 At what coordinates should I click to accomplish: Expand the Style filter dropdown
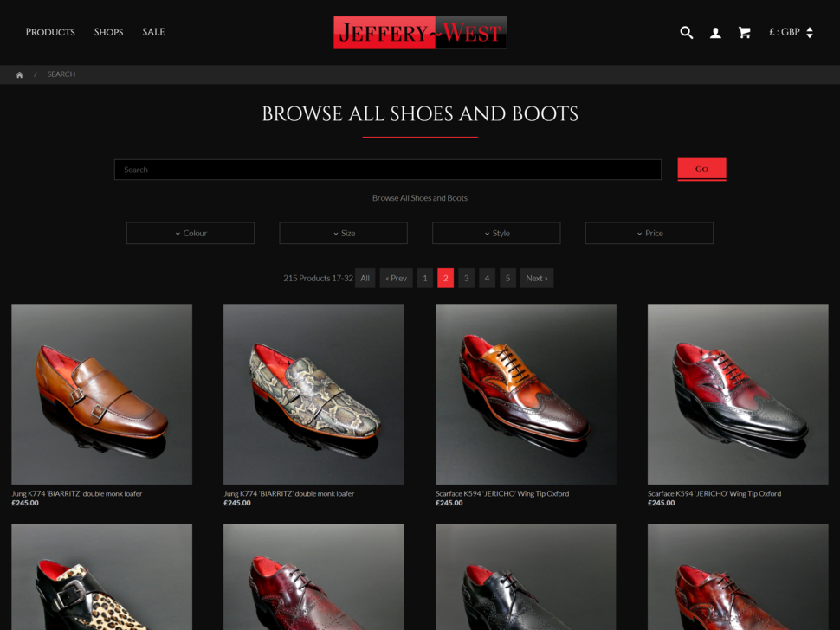(496, 233)
